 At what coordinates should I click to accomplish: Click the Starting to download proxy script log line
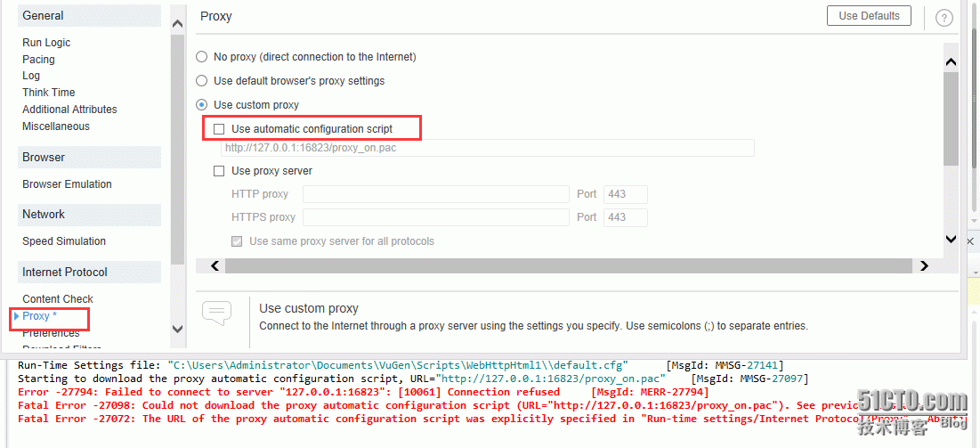(x=413, y=379)
